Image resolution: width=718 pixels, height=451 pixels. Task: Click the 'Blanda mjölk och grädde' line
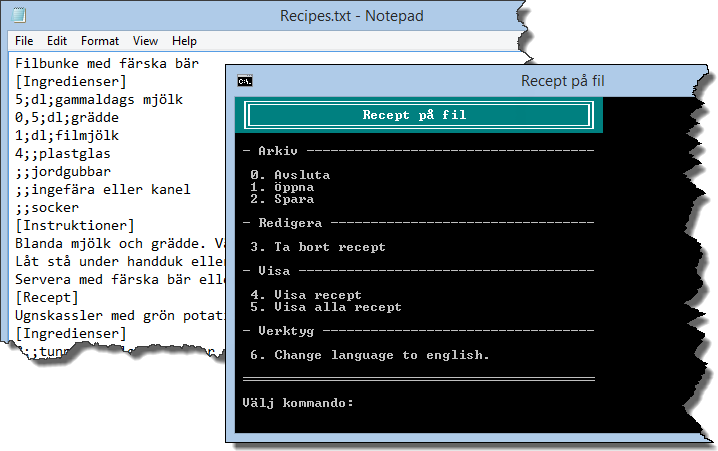click(120, 243)
